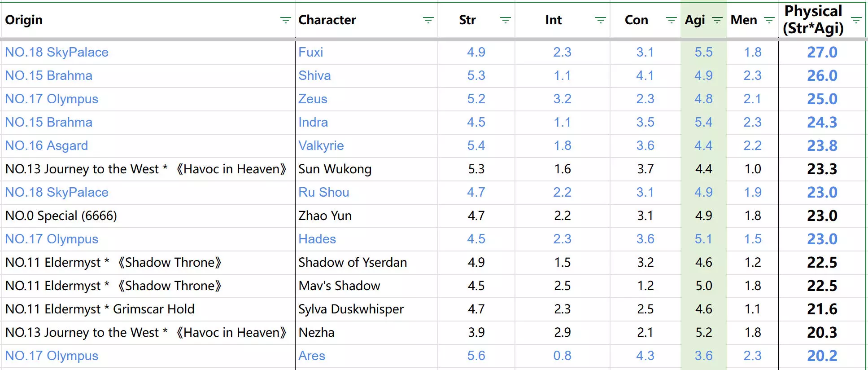Open the NO.16 Asgard origin link
Viewport: 868px width, 370px height.
(x=47, y=145)
